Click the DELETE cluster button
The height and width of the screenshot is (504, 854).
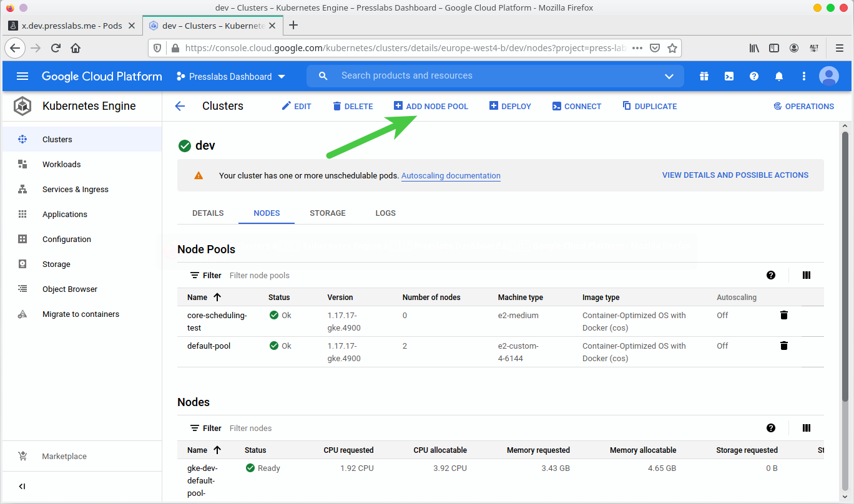coord(353,106)
